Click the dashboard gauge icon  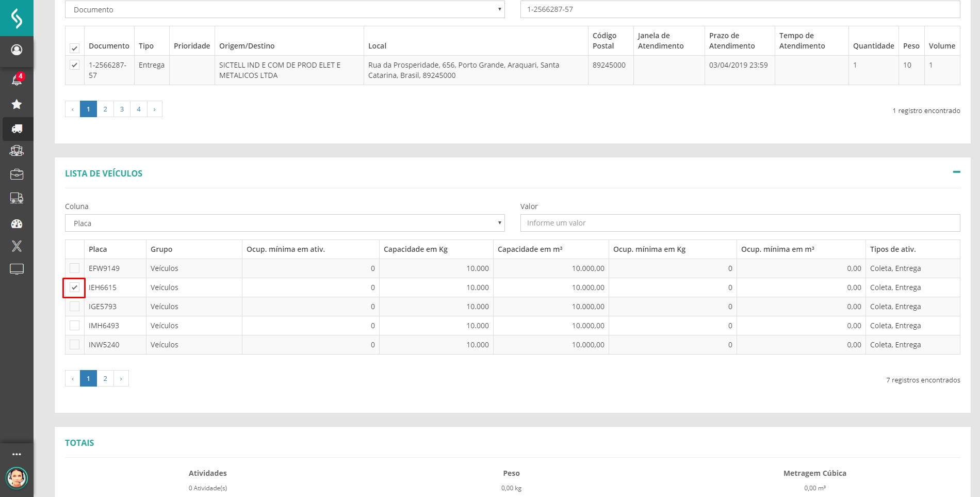(17, 223)
